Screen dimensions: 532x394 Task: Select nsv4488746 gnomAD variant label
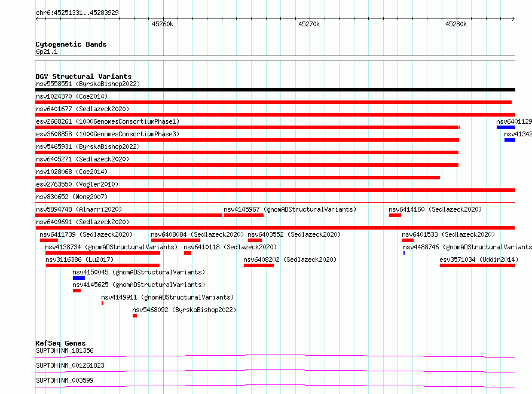(x=467, y=247)
